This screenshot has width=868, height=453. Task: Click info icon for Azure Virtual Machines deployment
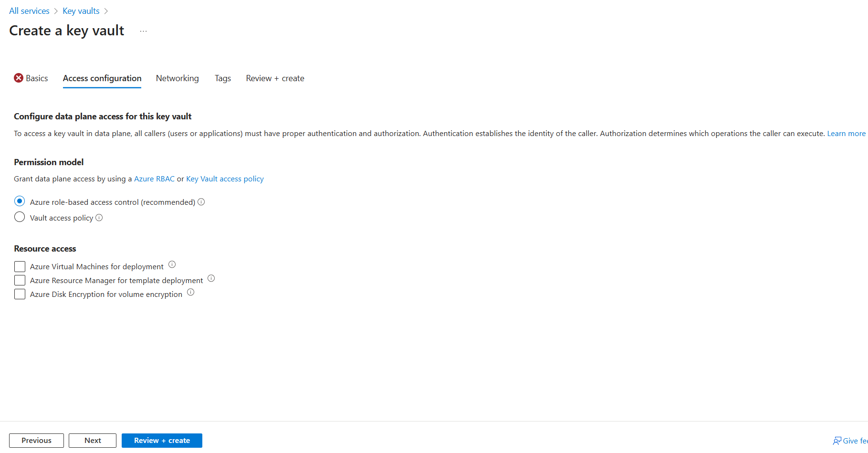(172, 264)
